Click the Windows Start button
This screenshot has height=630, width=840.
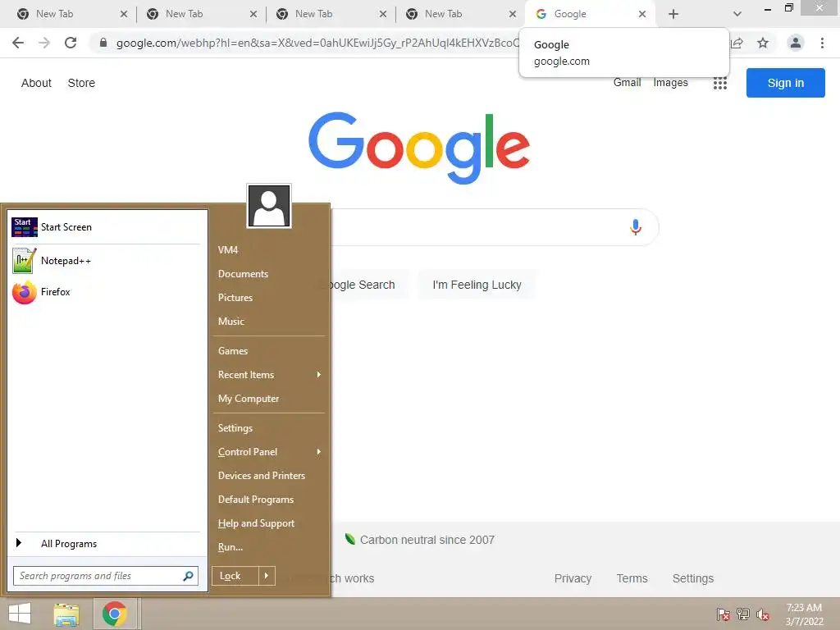click(20, 614)
